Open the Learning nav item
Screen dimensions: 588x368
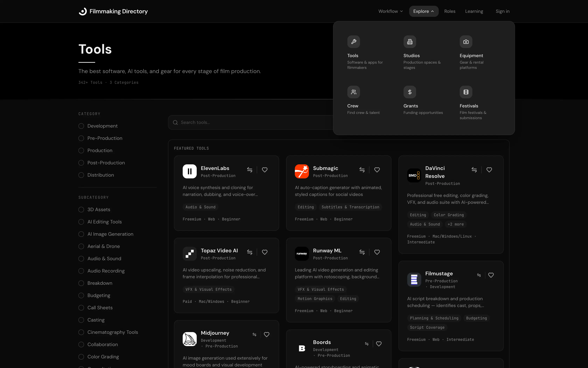[x=474, y=11]
